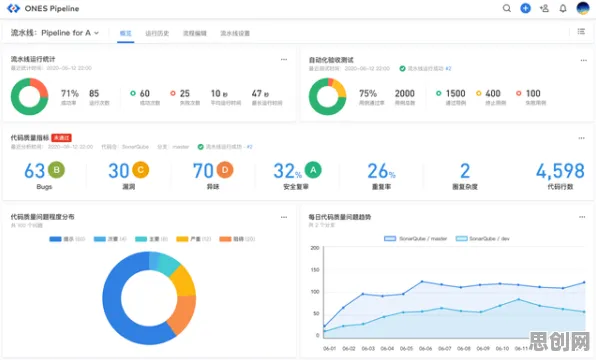Open run link #2 in 代码质量指标
Screen dimensions: 596x360
pos(249,147)
